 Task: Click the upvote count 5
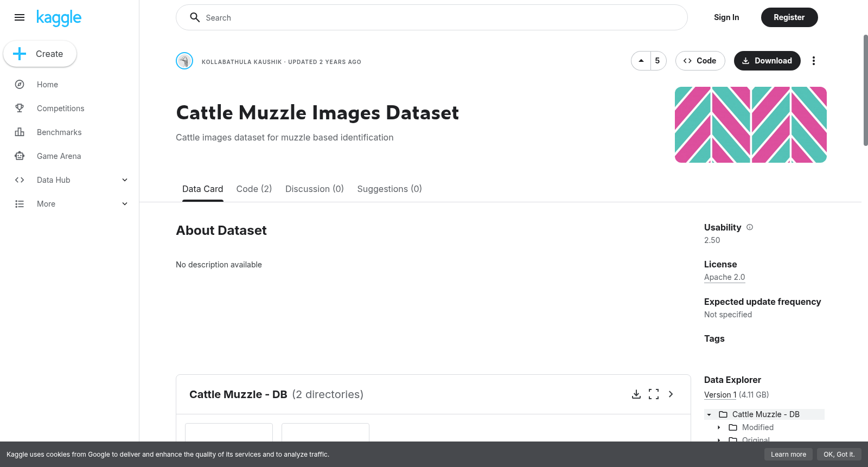coord(658,61)
